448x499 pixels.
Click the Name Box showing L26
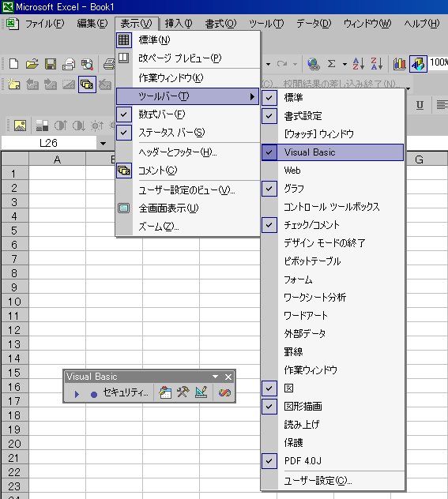[x=49, y=143]
